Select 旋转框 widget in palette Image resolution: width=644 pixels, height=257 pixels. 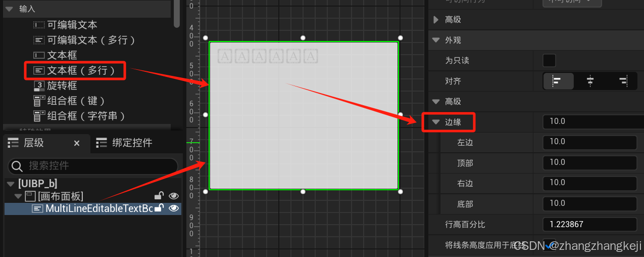tap(62, 85)
